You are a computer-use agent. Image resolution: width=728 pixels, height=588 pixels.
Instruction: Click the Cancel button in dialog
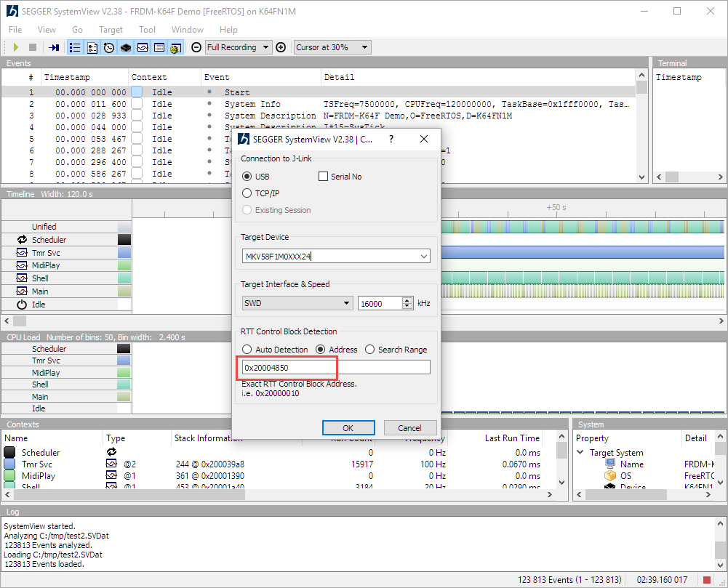click(410, 427)
